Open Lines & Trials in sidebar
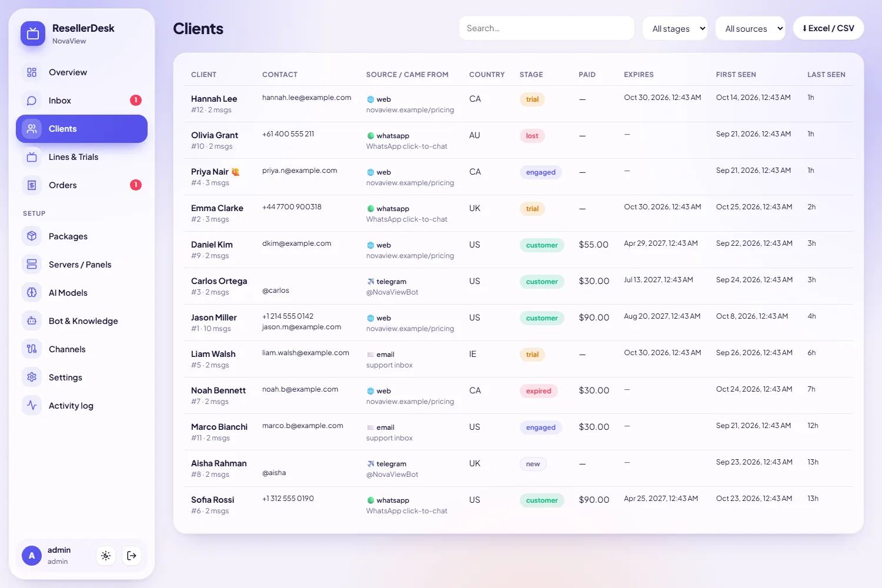 pos(82,157)
